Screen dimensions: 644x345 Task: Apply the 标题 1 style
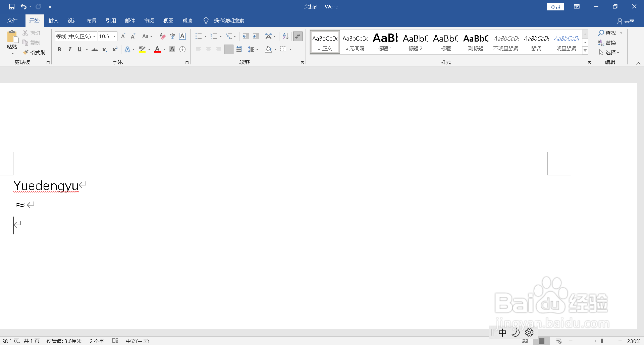point(385,42)
